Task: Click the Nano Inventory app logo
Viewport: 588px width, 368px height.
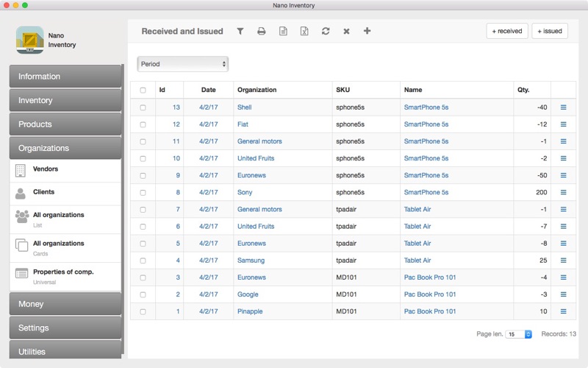Action: coord(29,40)
